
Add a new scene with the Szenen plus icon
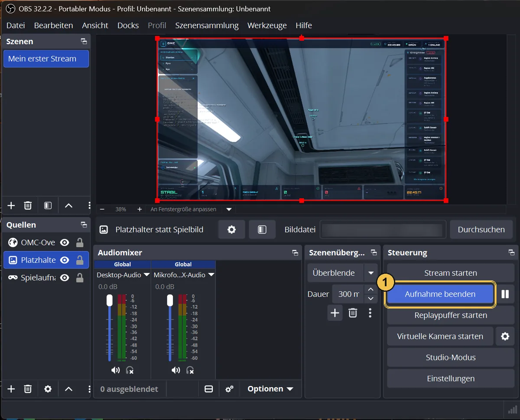click(x=11, y=206)
